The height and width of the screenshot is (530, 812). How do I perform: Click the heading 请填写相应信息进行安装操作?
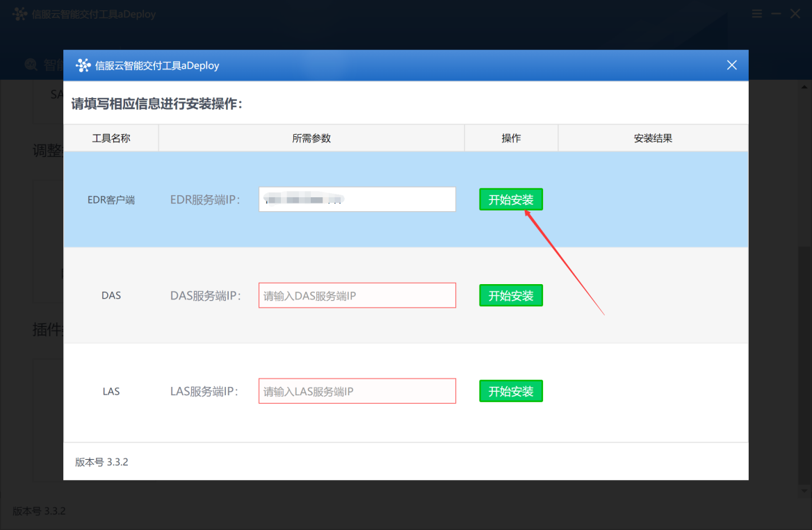157,104
